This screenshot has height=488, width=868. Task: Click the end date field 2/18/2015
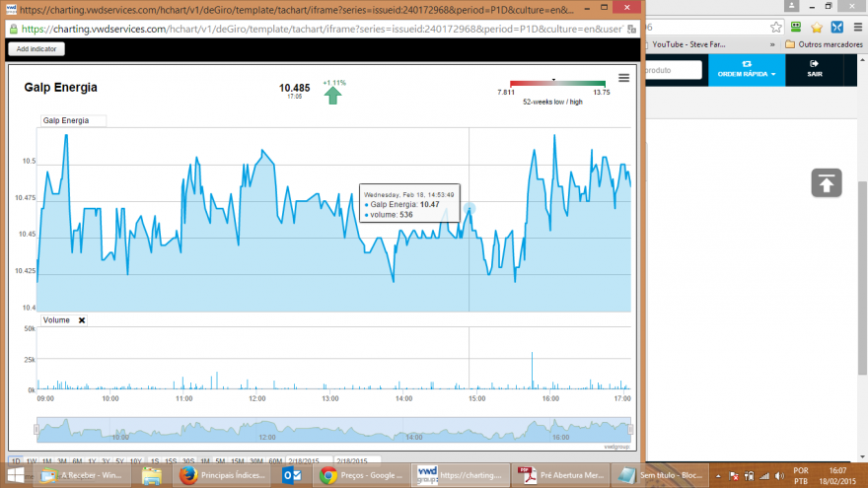358,461
